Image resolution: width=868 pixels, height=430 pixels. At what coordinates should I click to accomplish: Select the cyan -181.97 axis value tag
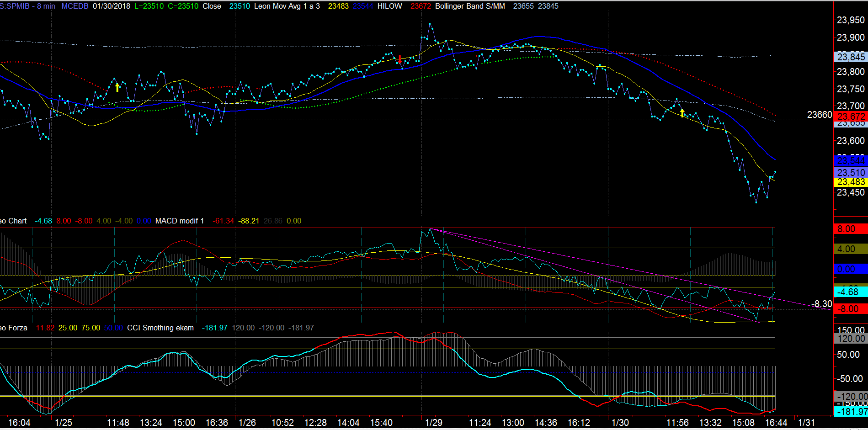pos(851,412)
